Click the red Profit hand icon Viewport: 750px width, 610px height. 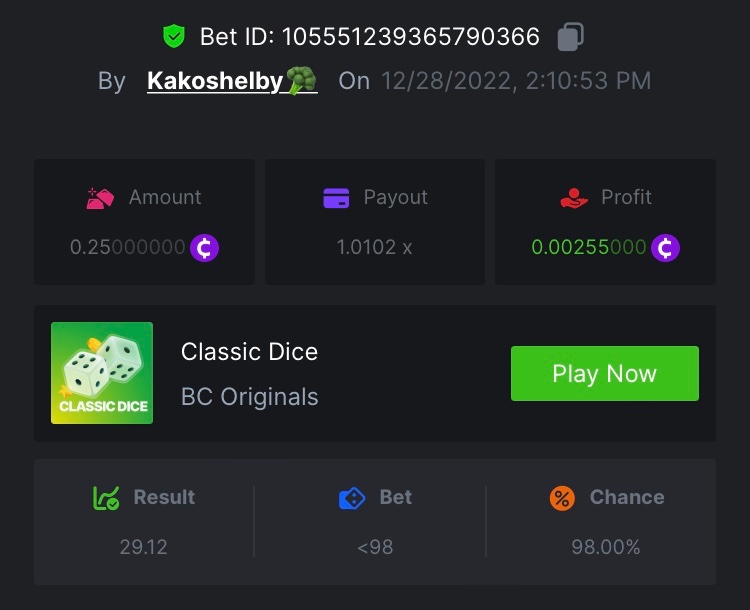574,198
